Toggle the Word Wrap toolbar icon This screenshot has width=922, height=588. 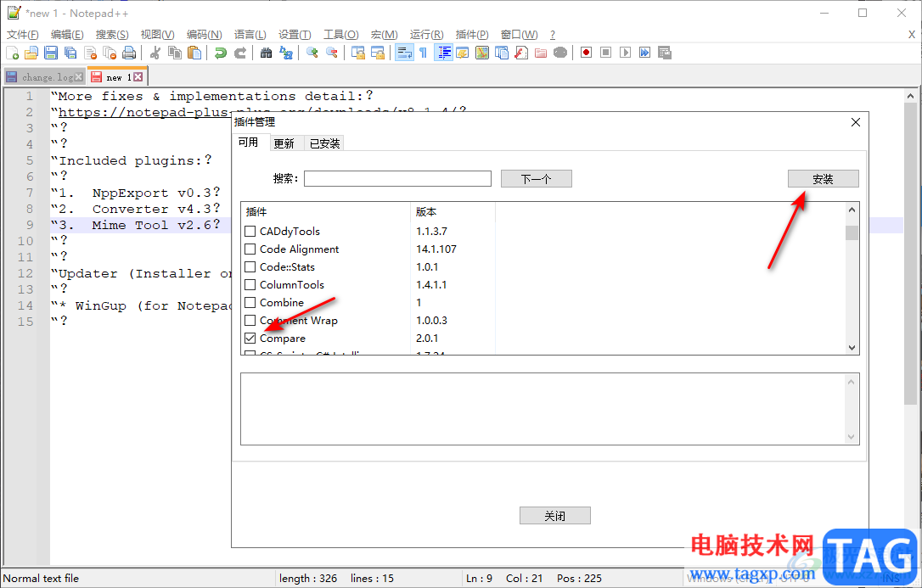(x=404, y=53)
